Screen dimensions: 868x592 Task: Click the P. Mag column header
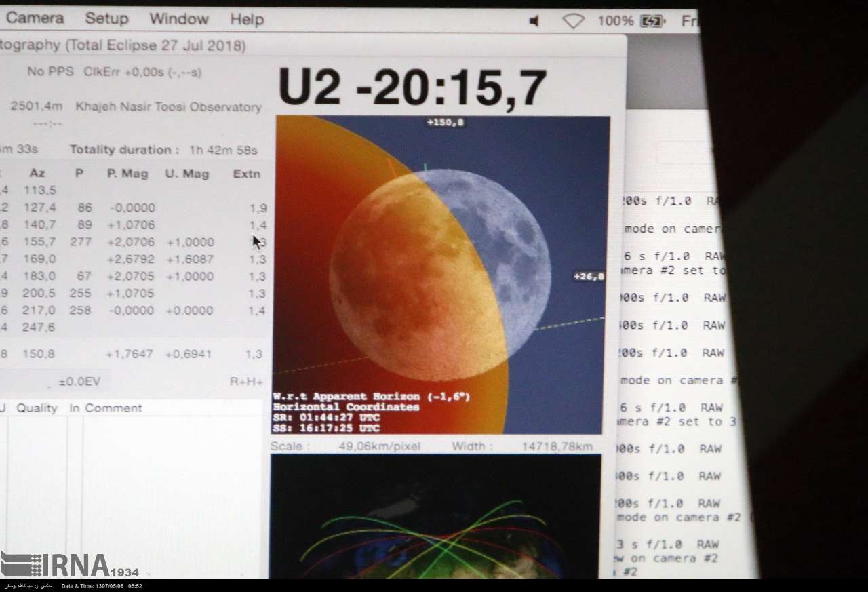127,174
